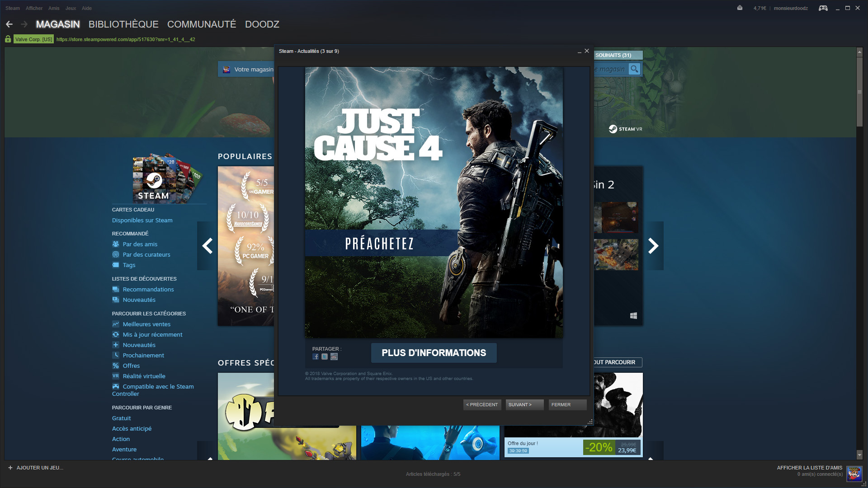Viewport: 868px width, 488px height.
Task: Click the Prochainement clock icon
Action: pos(116,355)
